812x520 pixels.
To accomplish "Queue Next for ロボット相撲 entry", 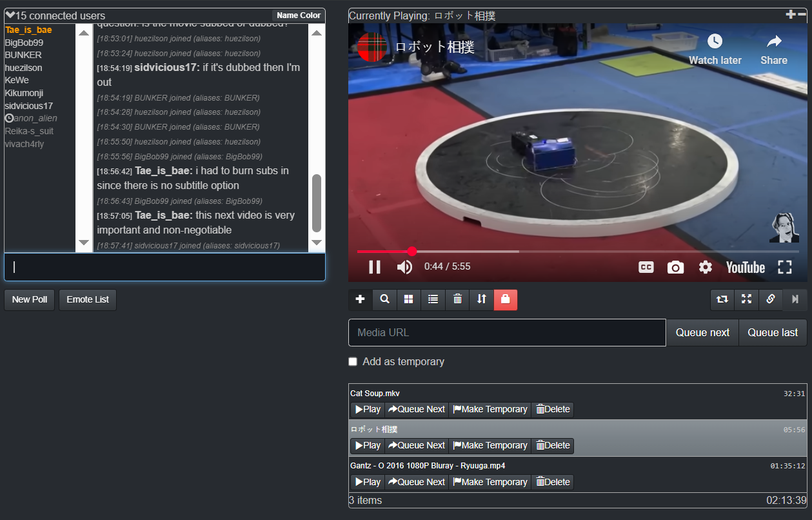I will pos(417,445).
